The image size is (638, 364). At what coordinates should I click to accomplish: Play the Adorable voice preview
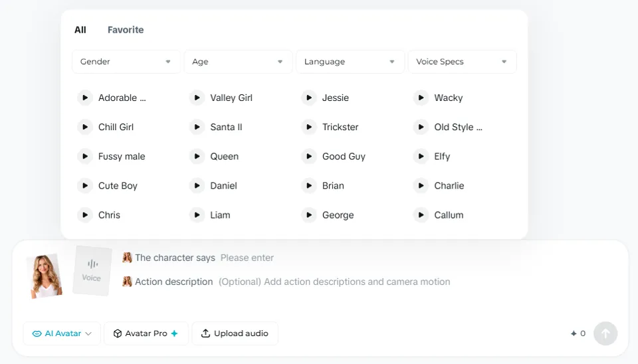pos(85,98)
